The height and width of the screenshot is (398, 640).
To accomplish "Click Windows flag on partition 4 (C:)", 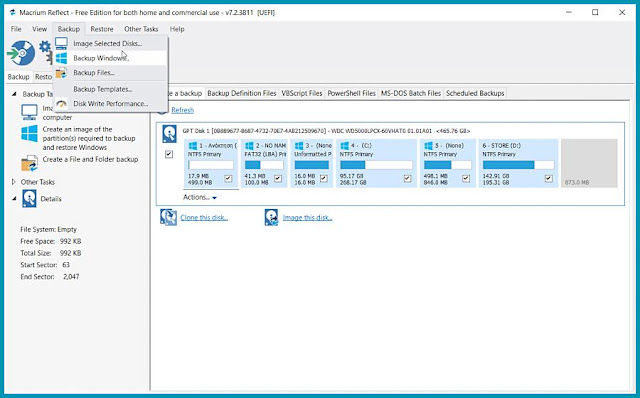I will click(345, 145).
